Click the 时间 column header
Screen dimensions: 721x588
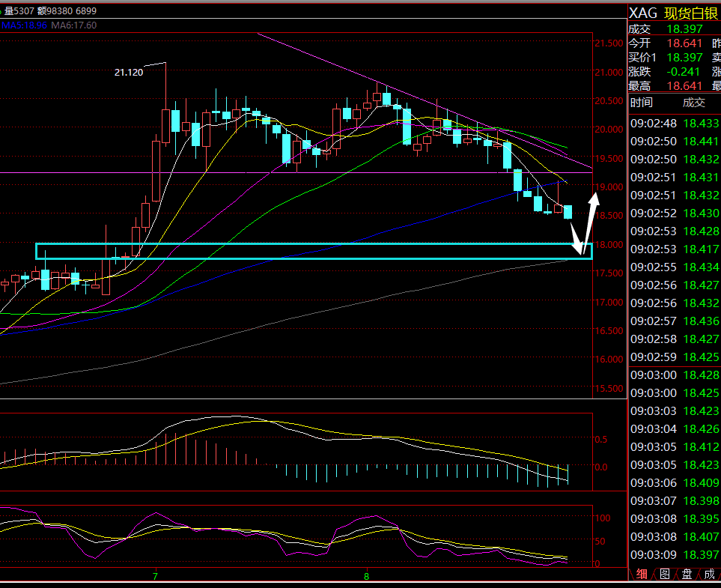click(x=641, y=103)
